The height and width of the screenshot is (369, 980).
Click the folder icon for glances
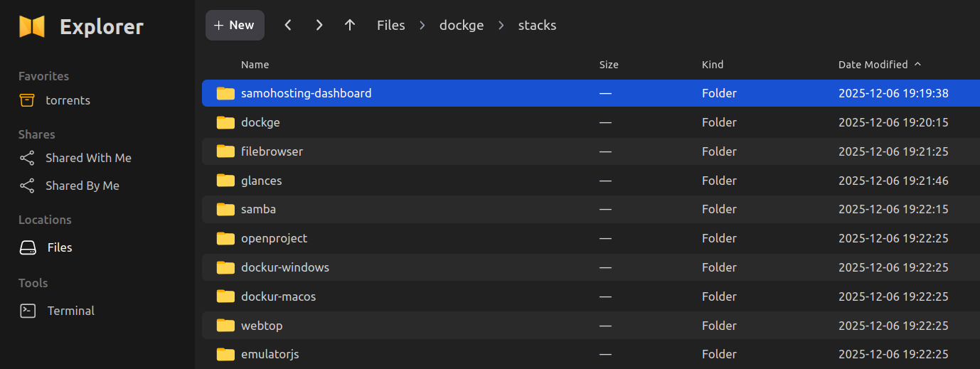pos(225,181)
